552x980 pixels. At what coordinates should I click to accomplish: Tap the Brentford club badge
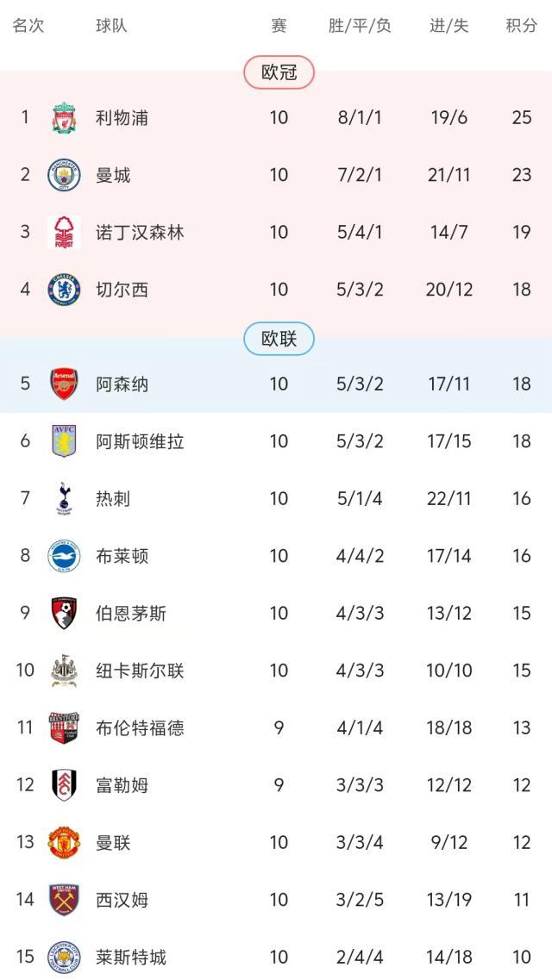(64, 728)
